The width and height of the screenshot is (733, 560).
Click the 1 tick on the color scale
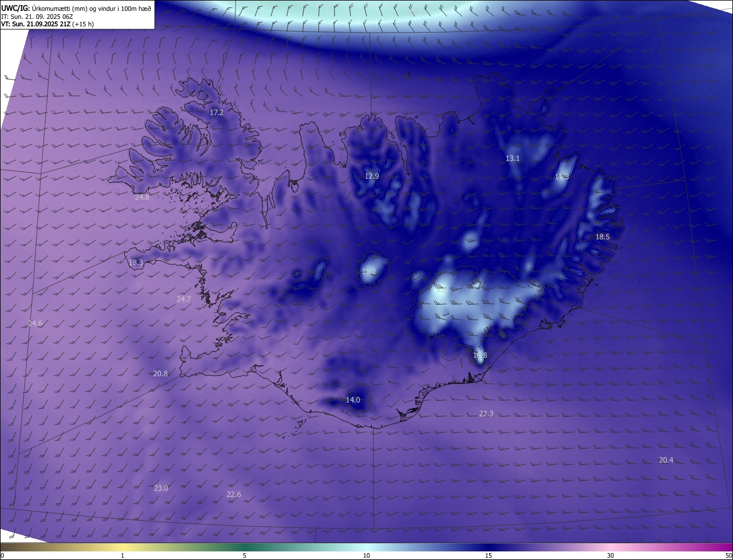pyautogui.click(x=123, y=555)
